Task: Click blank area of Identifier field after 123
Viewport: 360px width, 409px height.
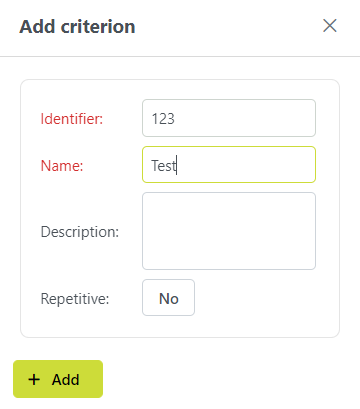Action: 245,118
